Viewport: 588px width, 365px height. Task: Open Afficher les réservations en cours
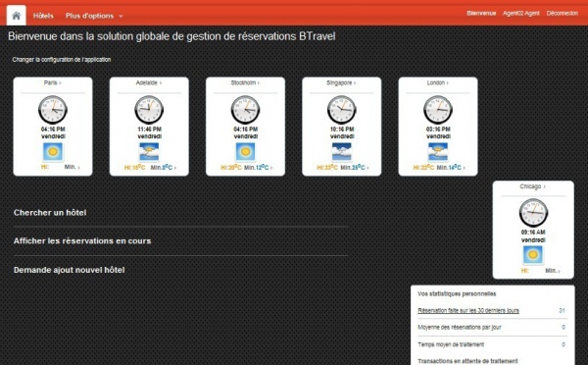[x=82, y=240]
